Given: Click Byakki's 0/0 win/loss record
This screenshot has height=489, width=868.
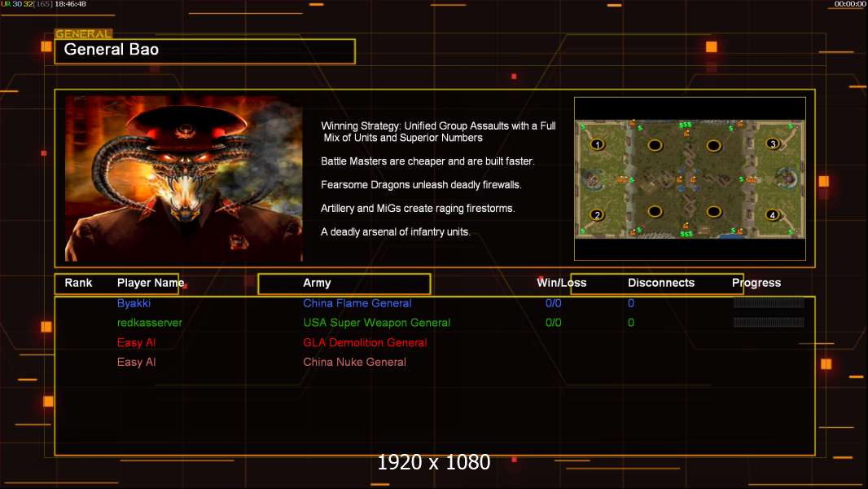Looking at the screenshot, I should [x=553, y=303].
